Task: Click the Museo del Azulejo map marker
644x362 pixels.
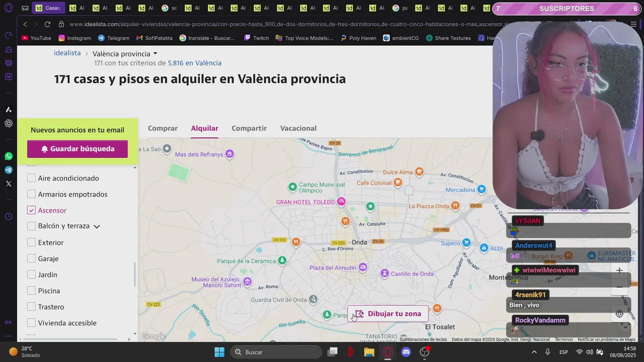Action: point(247,282)
